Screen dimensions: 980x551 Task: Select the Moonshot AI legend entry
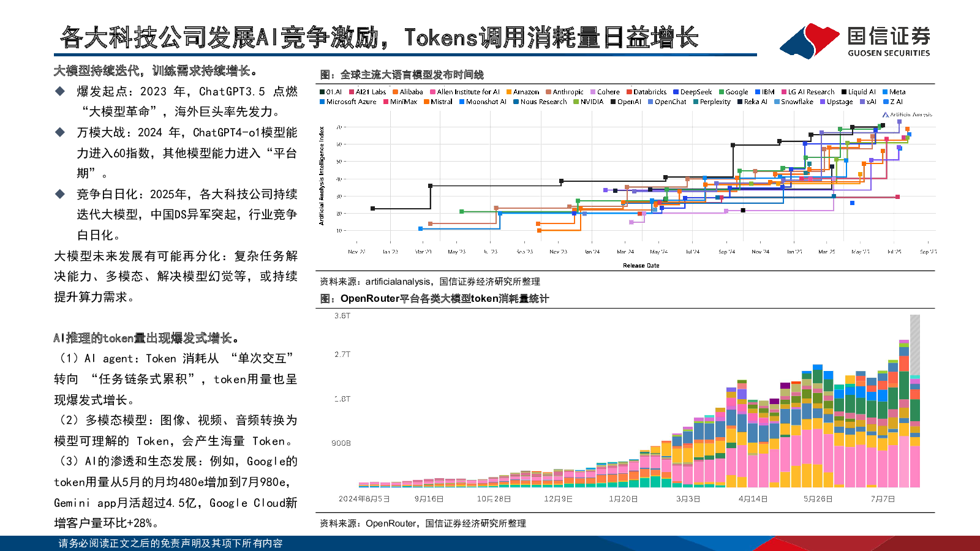(483, 102)
